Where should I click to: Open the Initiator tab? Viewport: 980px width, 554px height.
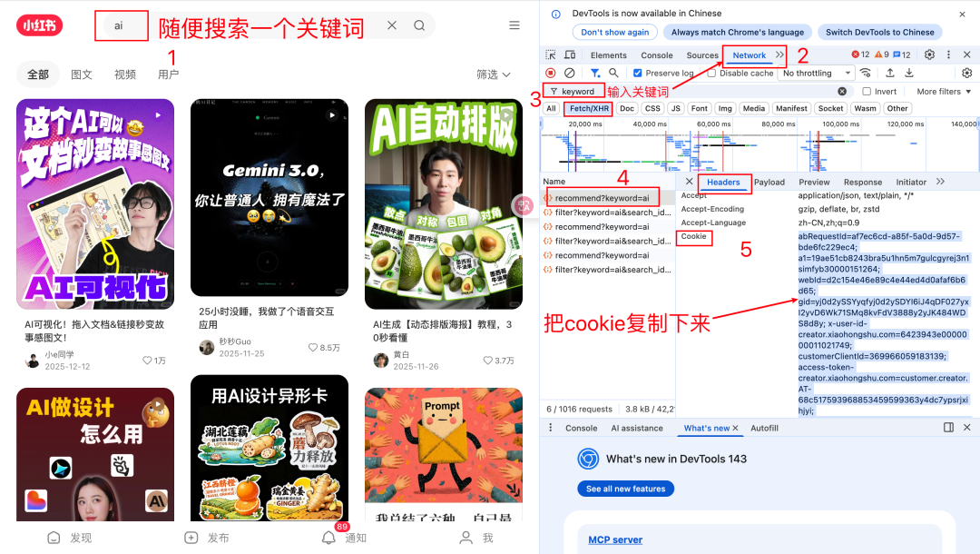click(911, 182)
